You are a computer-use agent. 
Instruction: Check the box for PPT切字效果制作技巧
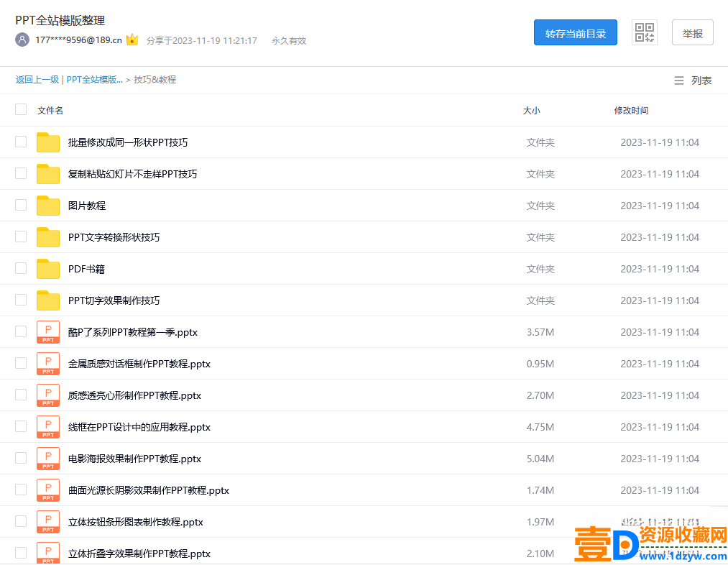click(21, 300)
